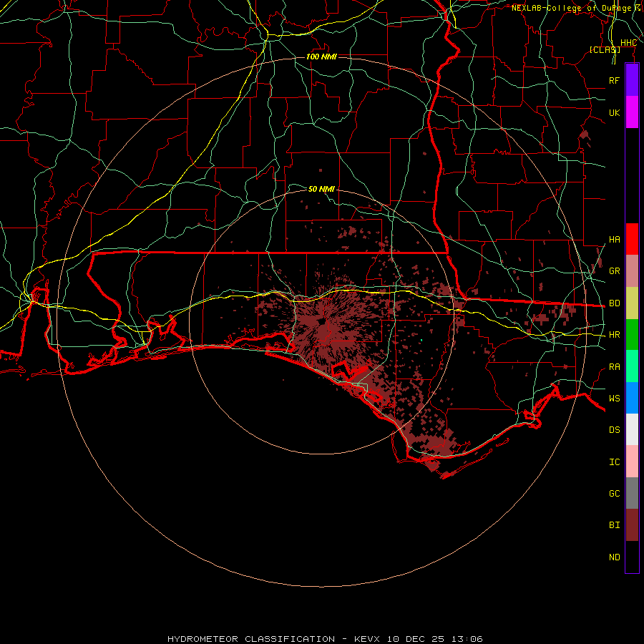644x644 pixels.
Task: Click the "HHC" product code text
Action: (x=628, y=43)
